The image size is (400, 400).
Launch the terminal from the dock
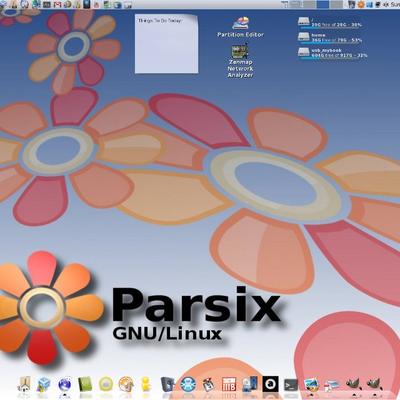click(290, 385)
